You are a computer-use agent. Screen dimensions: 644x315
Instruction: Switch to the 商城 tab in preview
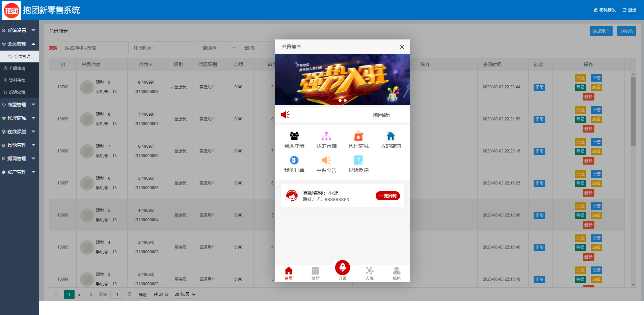[x=315, y=273]
